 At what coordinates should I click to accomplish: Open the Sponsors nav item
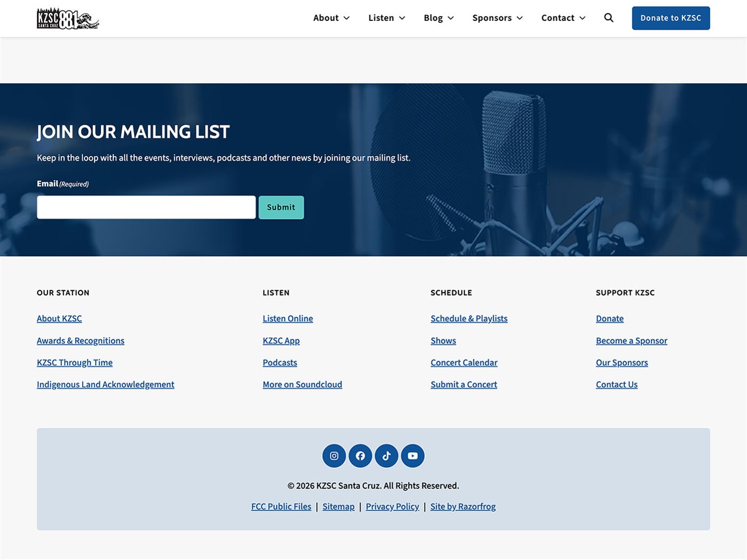point(492,18)
